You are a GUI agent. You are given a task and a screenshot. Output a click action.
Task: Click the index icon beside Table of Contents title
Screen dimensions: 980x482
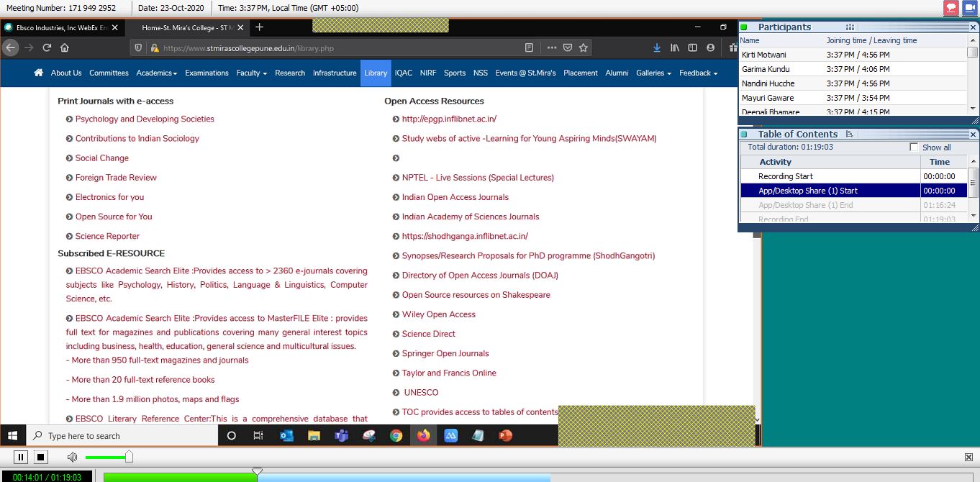[x=850, y=134]
